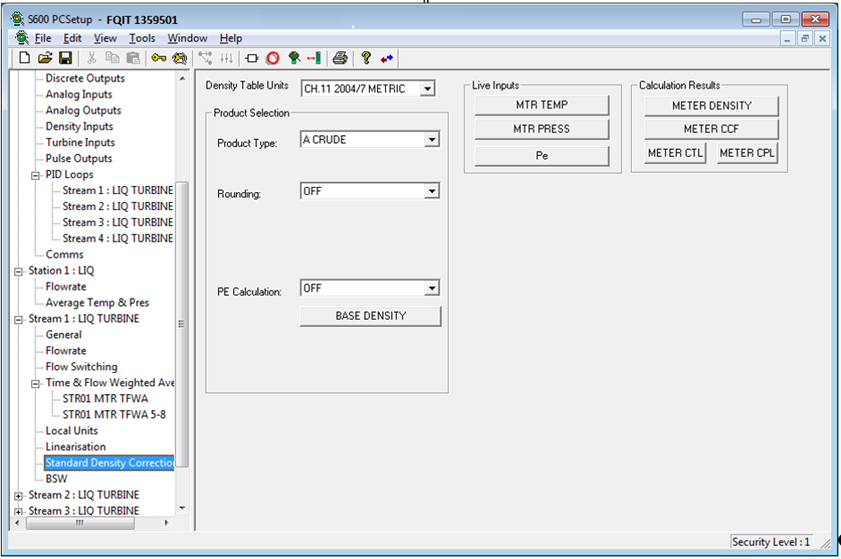Click the Security Level : 1 status text

[x=771, y=542]
